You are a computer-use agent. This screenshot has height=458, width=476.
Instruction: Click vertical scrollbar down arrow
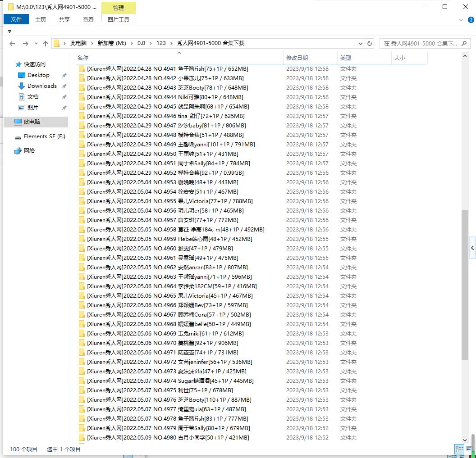(x=464, y=440)
